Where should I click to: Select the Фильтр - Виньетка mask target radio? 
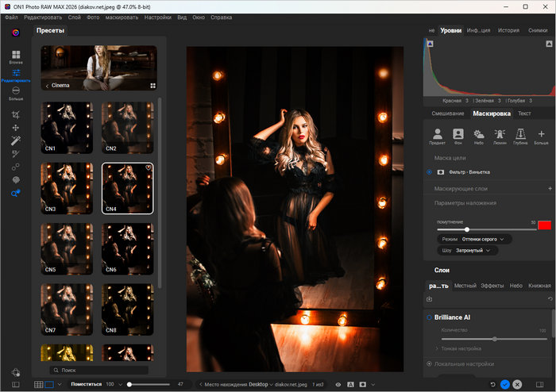click(430, 171)
